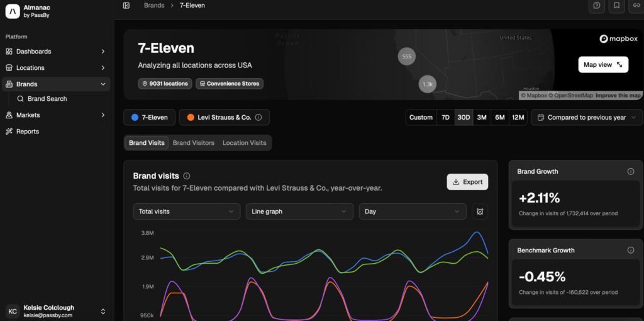
Task: Click the Locations store icon
Action: [x=9, y=68]
